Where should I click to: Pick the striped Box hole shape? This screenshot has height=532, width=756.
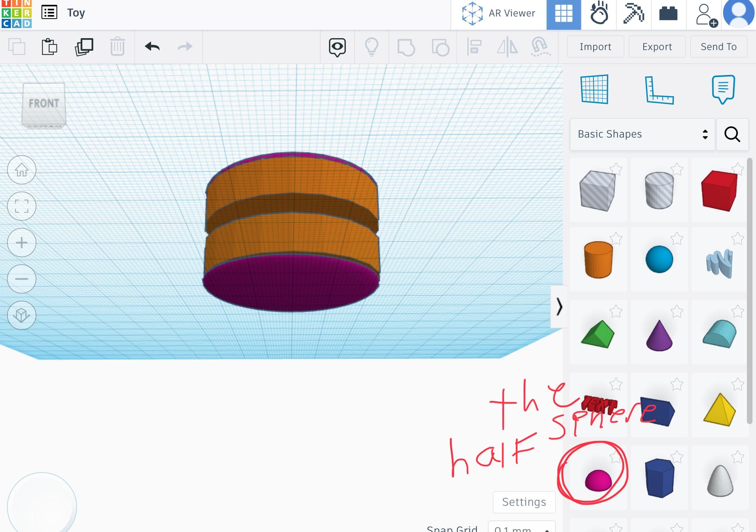click(x=598, y=190)
